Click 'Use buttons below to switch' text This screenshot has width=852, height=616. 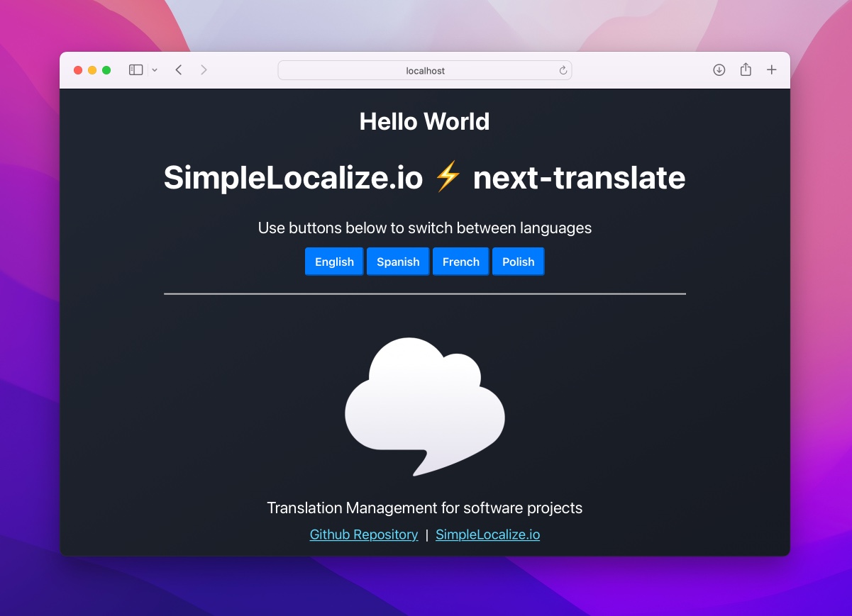pyautogui.click(x=425, y=228)
